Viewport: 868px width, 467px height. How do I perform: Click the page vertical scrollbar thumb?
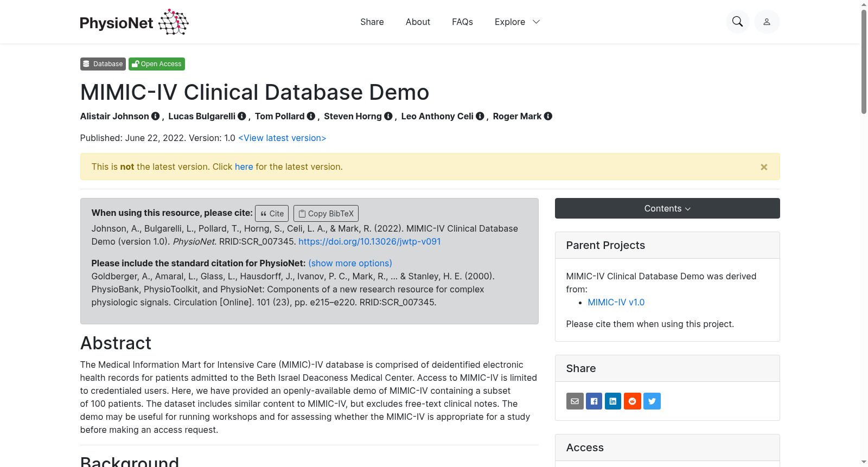coord(864,61)
